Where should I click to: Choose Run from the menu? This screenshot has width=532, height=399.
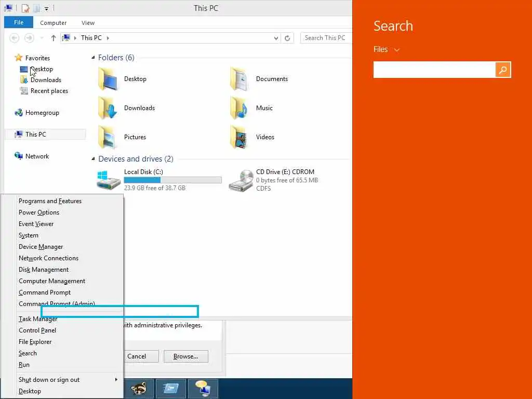(24, 365)
